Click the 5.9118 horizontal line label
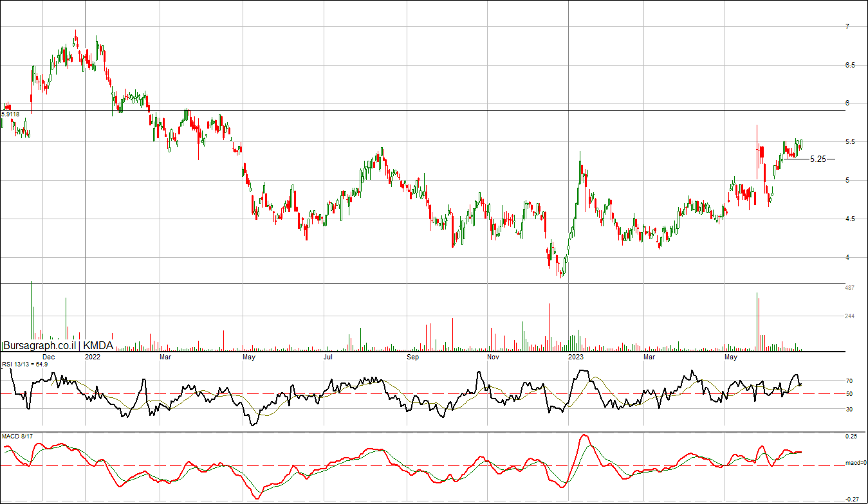 point(10,114)
